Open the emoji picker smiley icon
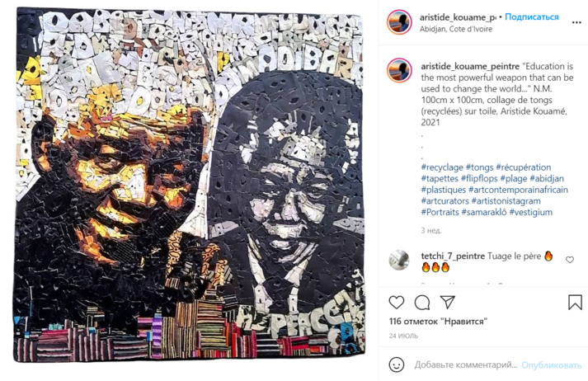The width and height of the screenshot is (588, 381). point(397,365)
